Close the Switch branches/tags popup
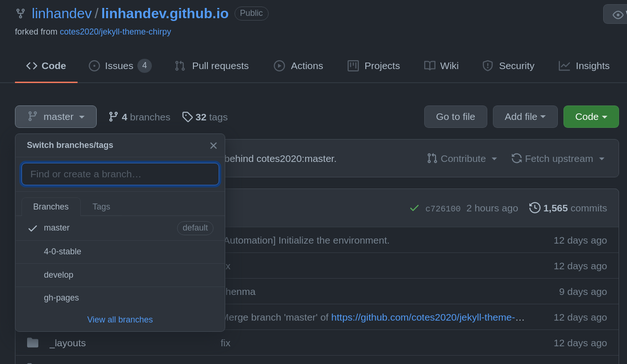The image size is (627, 364). [214, 146]
